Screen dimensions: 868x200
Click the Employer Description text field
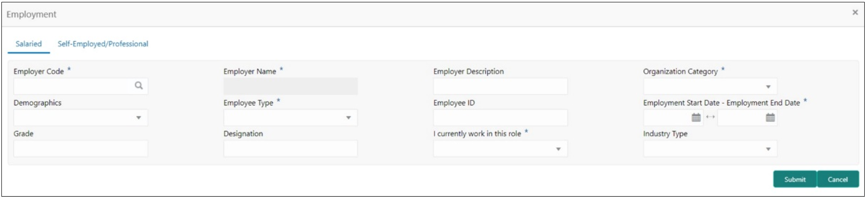pos(500,87)
